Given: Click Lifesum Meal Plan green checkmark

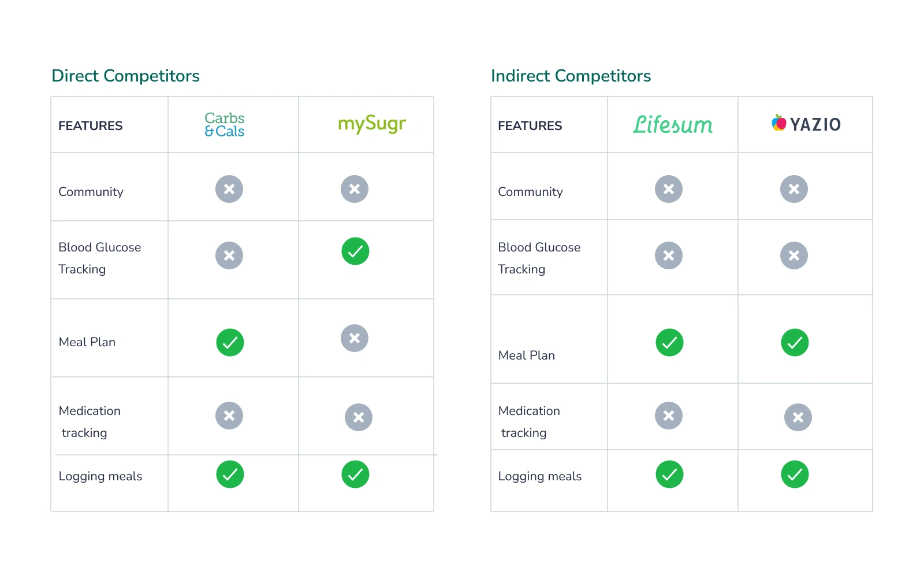Looking at the screenshot, I should [669, 342].
